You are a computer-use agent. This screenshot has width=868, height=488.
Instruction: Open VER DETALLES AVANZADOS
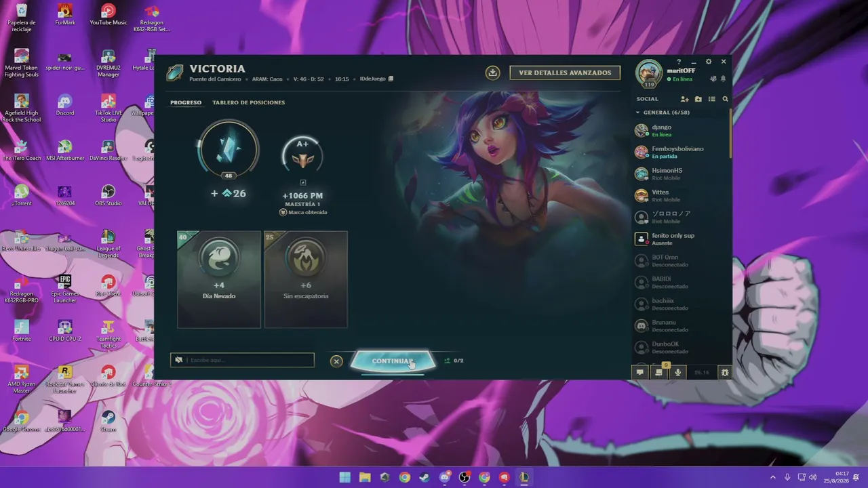tap(565, 73)
